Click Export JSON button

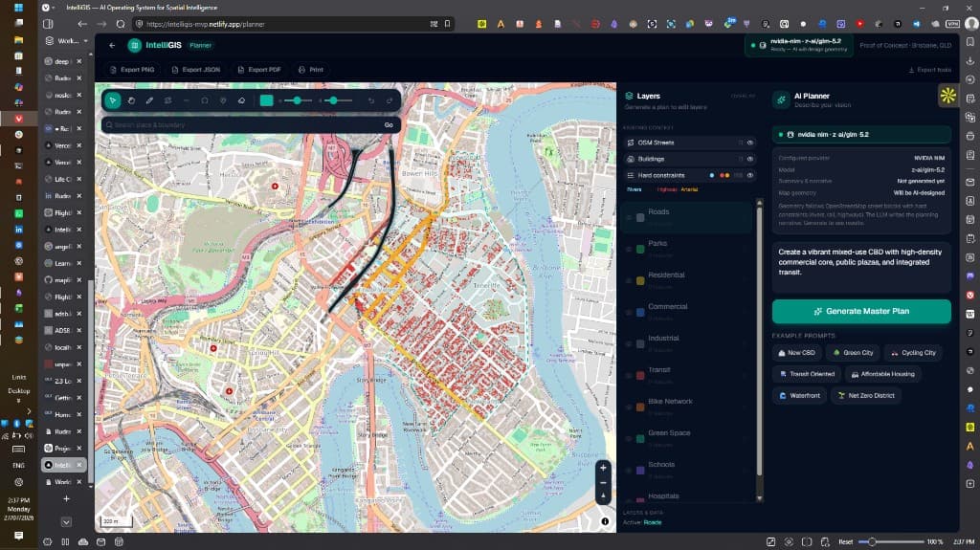pos(195,70)
